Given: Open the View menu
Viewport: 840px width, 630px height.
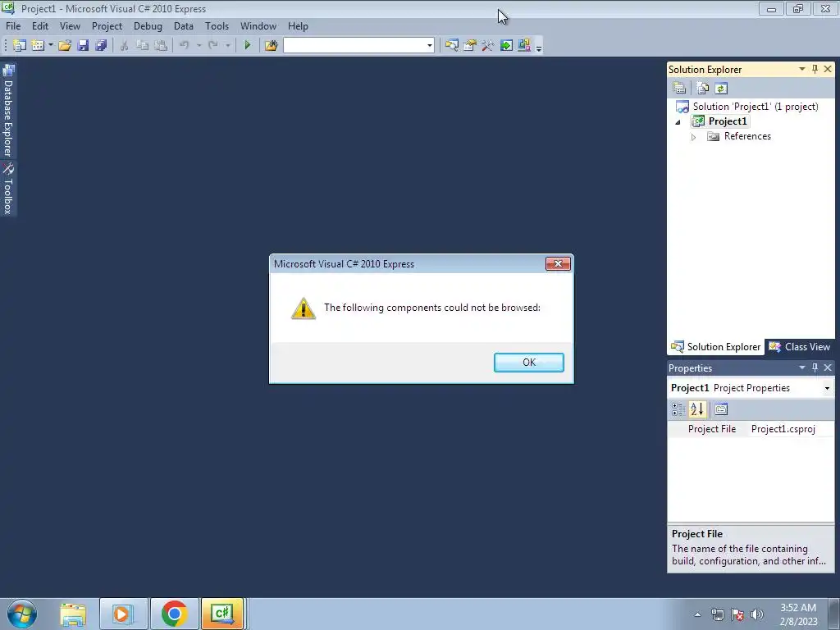Looking at the screenshot, I should pyautogui.click(x=71, y=26).
